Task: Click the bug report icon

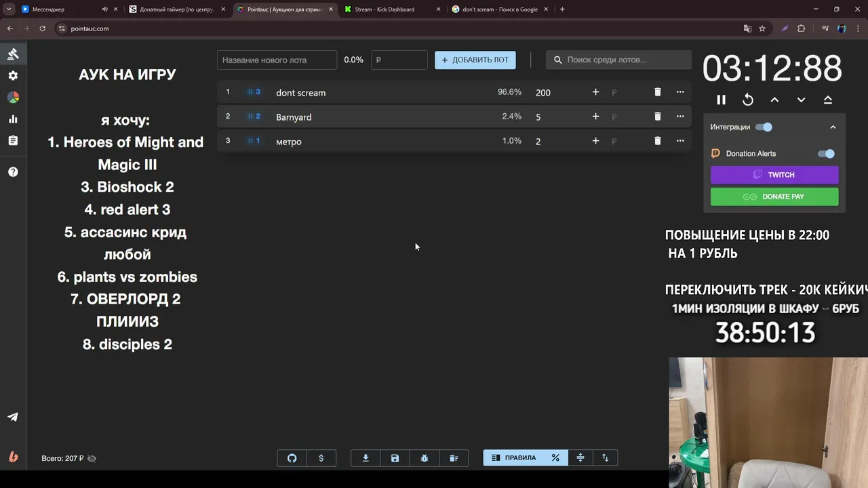Action: [425, 458]
